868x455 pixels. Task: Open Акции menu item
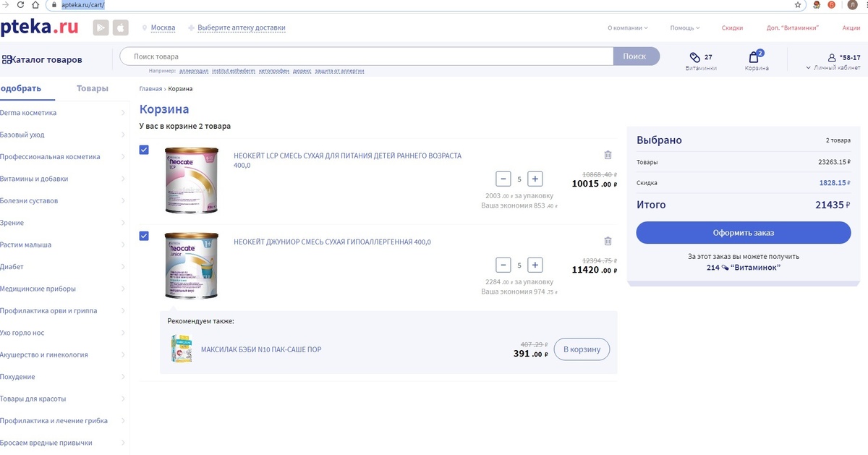[851, 28]
